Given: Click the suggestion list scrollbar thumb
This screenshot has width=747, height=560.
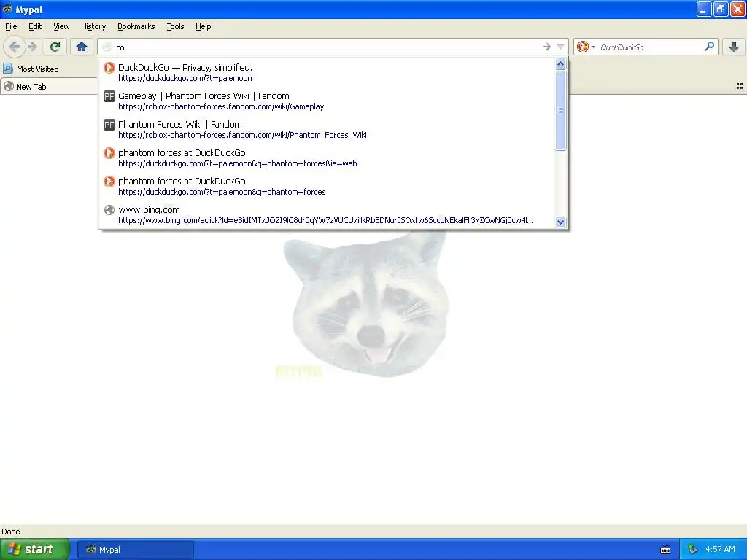Looking at the screenshot, I should pyautogui.click(x=561, y=110).
